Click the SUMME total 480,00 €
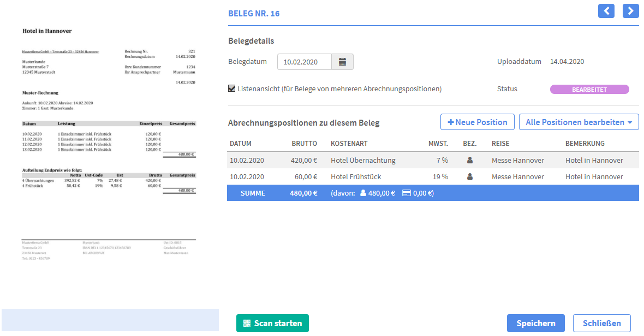This screenshot has width=644, height=336. (x=303, y=193)
